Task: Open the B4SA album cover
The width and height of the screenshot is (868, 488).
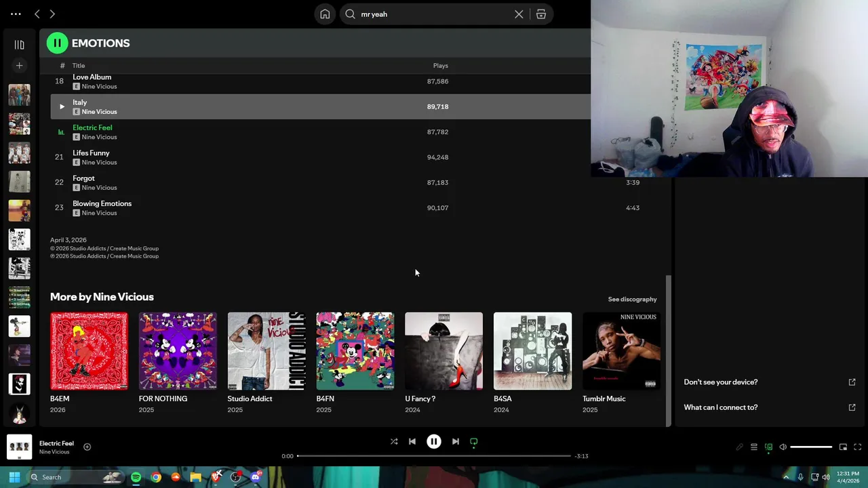Action: click(533, 351)
